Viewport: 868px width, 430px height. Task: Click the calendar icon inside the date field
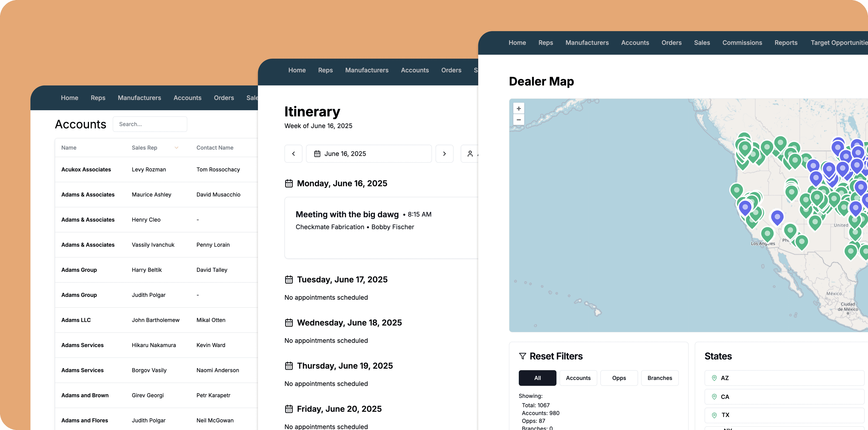point(317,154)
